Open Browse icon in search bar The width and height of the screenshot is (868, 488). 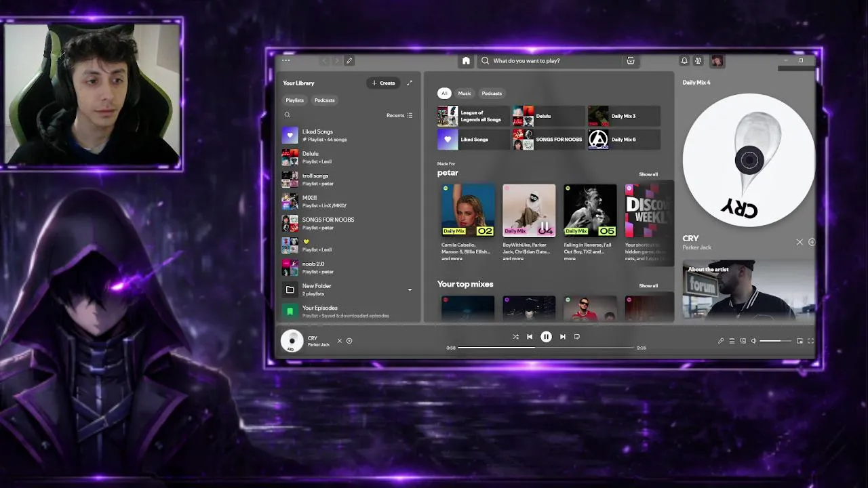point(631,60)
